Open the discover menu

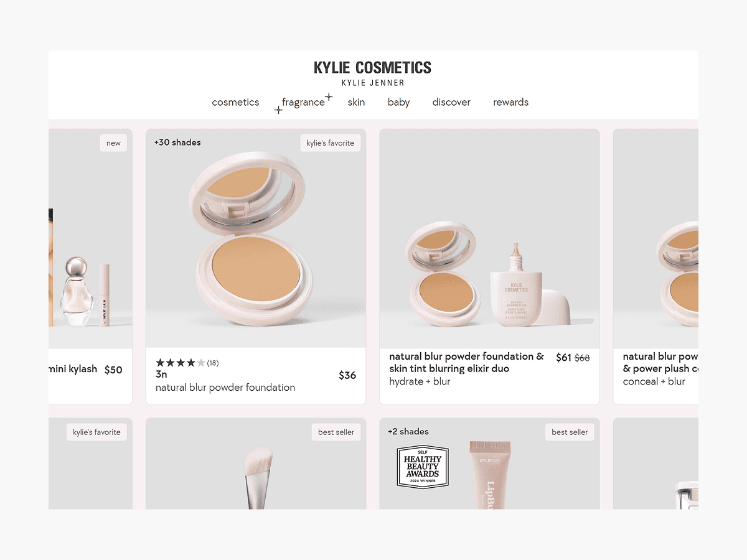click(x=451, y=102)
